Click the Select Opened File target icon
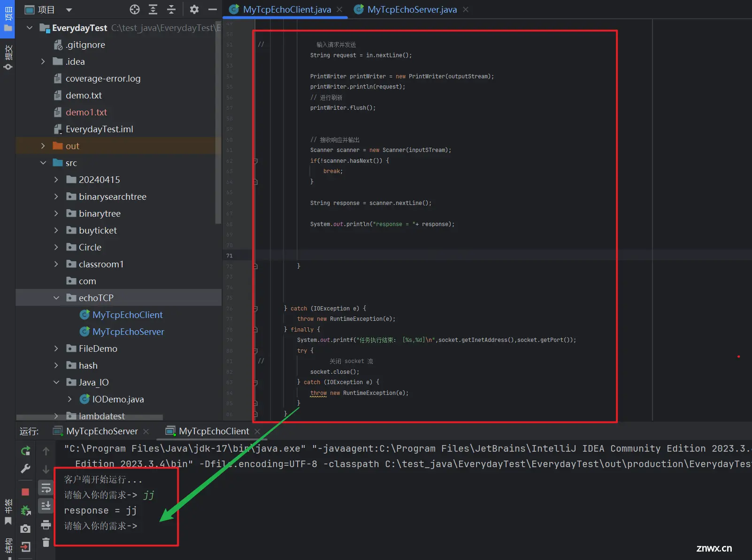 click(135, 9)
